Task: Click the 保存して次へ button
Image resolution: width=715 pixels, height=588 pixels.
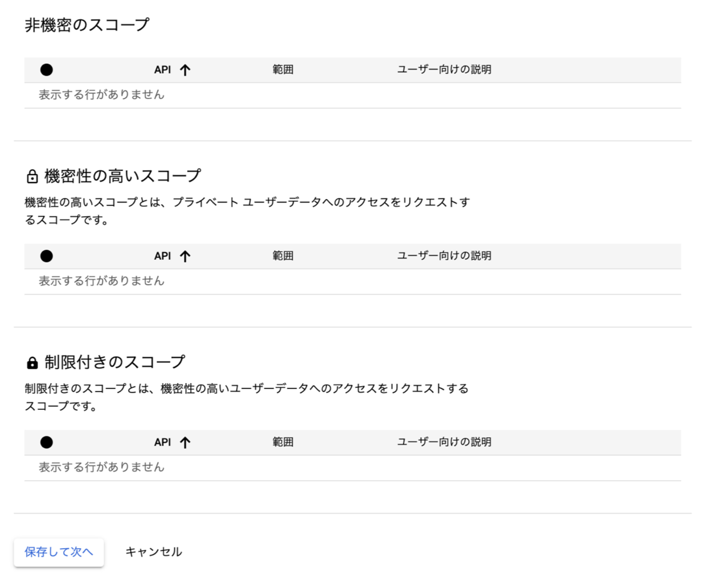Action: [58, 552]
